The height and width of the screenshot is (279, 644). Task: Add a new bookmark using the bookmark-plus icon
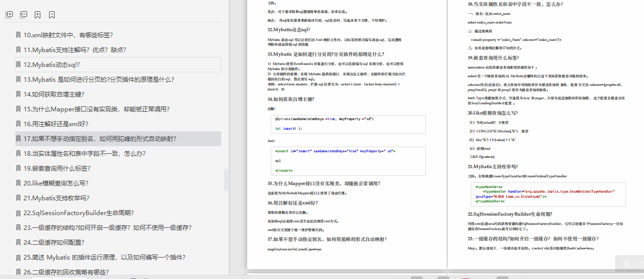tap(38, 15)
